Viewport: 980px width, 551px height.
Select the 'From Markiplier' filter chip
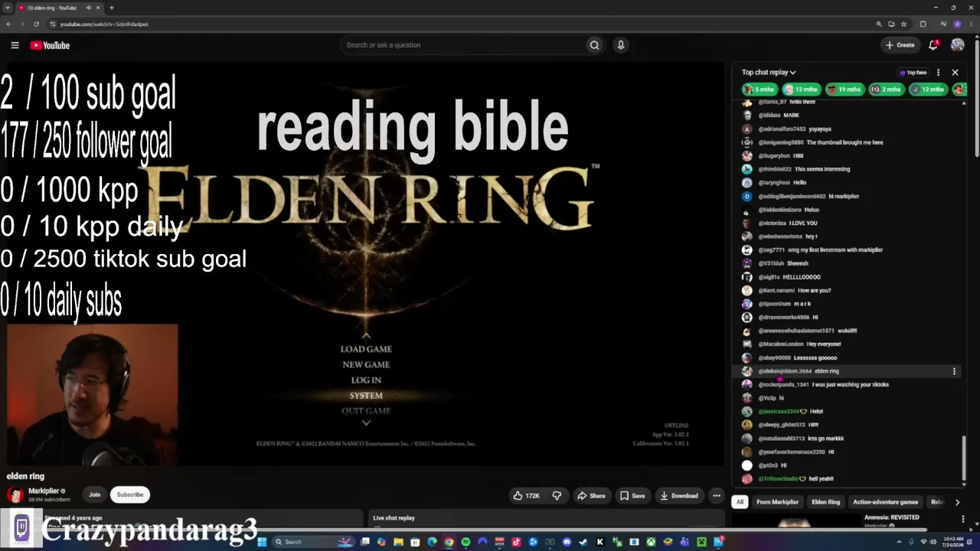pos(777,502)
